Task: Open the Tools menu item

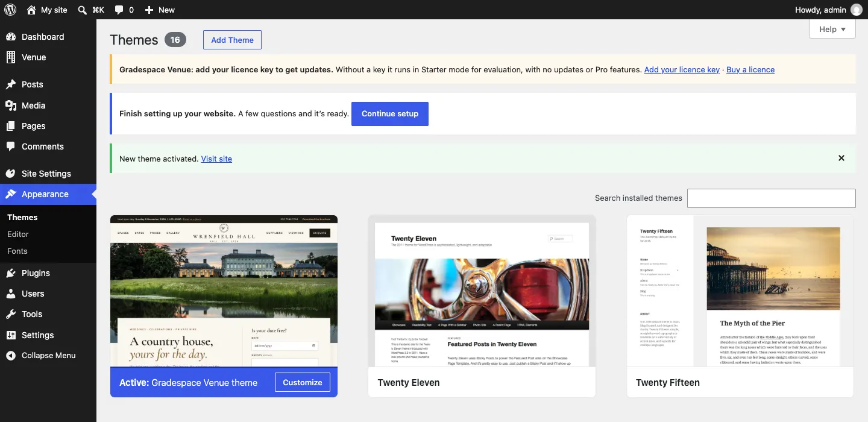Action: click(x=48, y=314)
